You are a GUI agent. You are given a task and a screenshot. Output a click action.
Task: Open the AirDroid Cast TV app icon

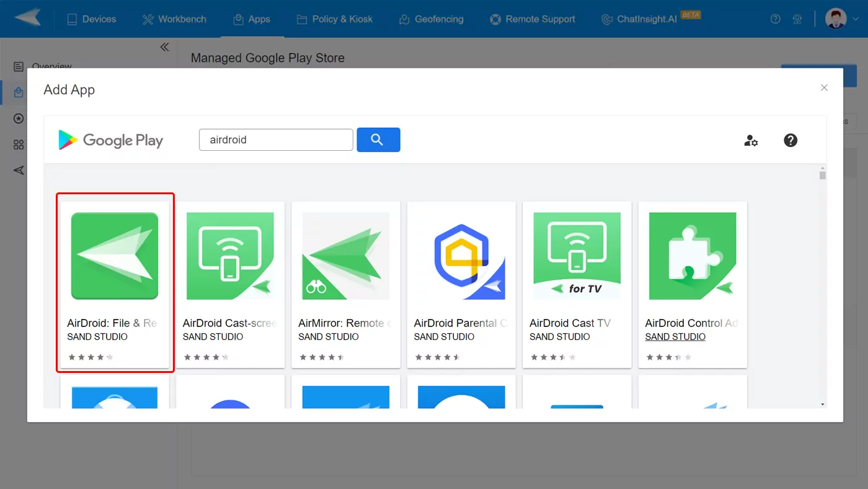pos(577,256)
